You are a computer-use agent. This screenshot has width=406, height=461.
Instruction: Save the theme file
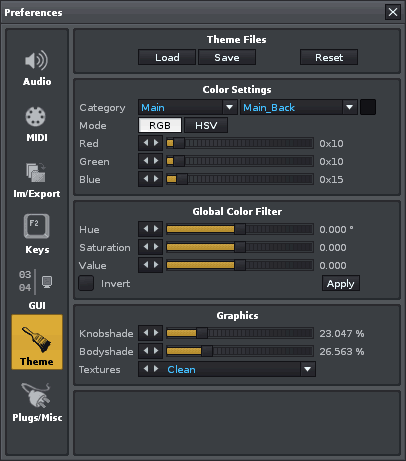(x=227, y=57)
